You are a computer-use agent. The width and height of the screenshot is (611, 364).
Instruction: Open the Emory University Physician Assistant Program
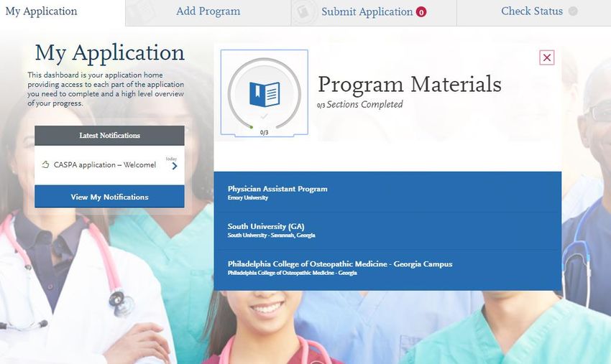point(387,192)
